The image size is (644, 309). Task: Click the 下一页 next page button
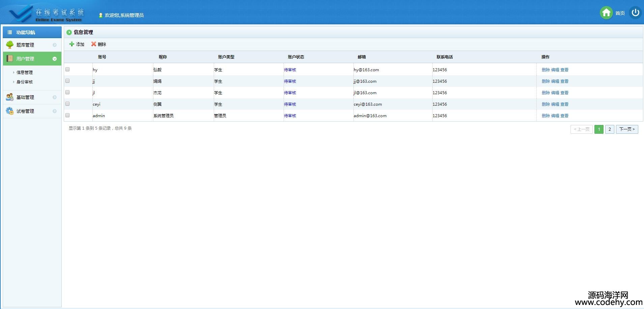(627, 129)
